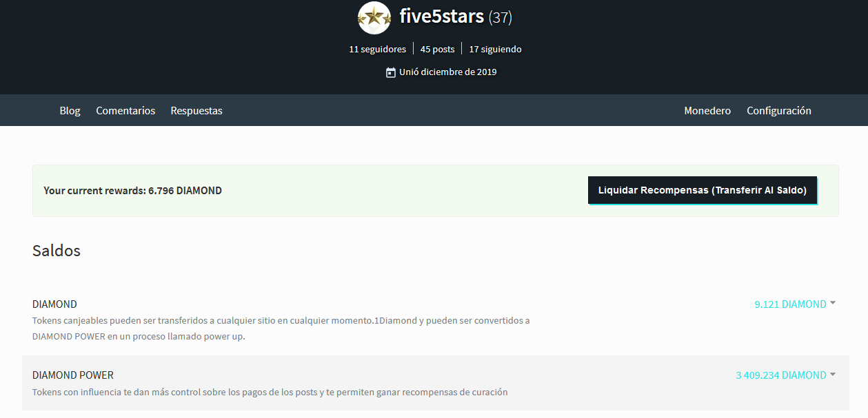Expand the DIAMOND balance dropdown arrow
The image size is (868, 418).
833,303
